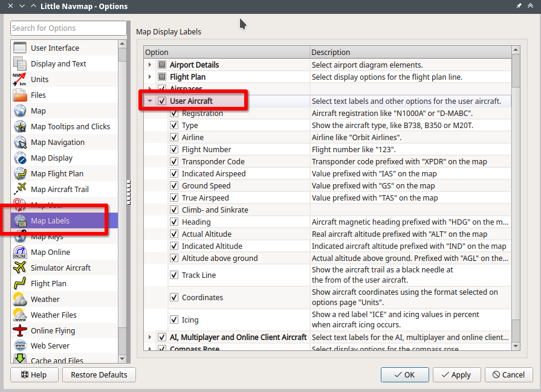Toggle the Registration label checkbox
The width and height of the screenshot is (541, 392).
[x=174, y=113]
